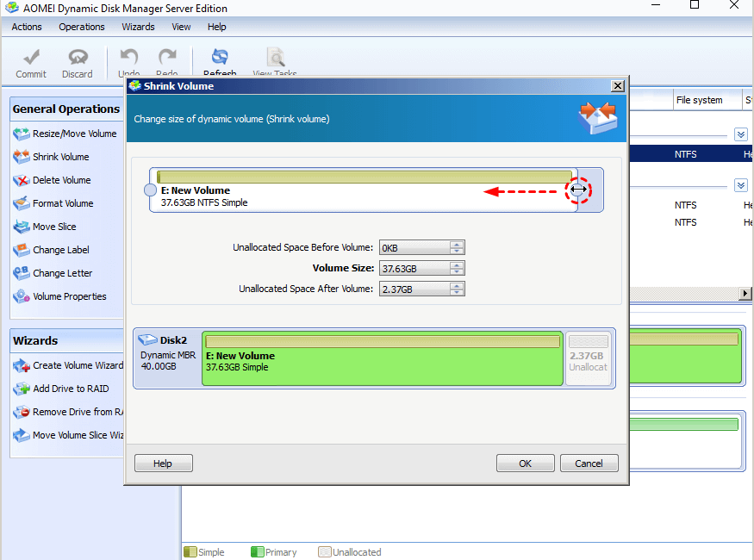Collapse the first disk group chevron
This screenshot has height=560, width=754.
740,134
